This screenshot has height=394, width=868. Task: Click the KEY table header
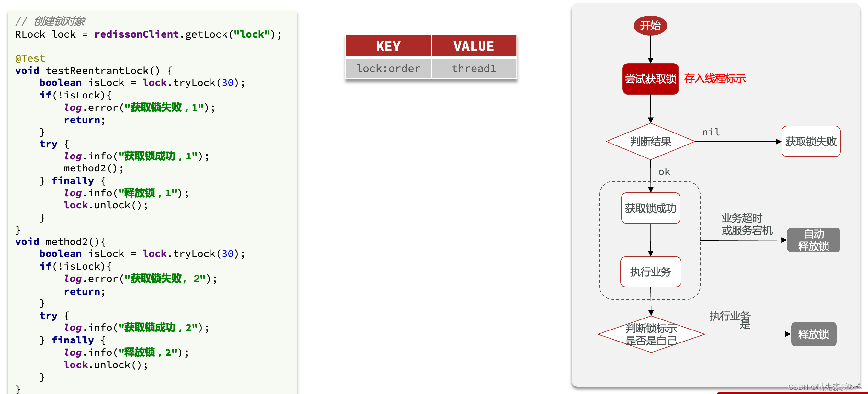388,46
